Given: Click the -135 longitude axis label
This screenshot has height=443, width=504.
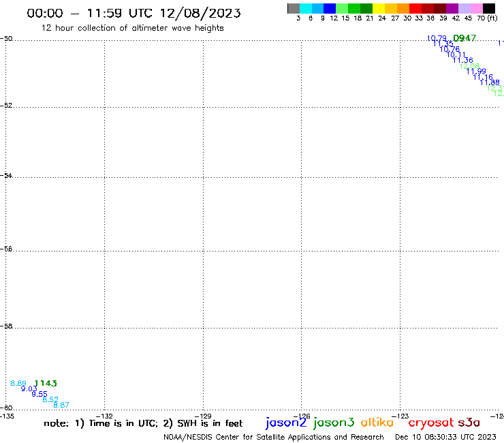Looking at the screenshot, I should [x=7, y=416].
